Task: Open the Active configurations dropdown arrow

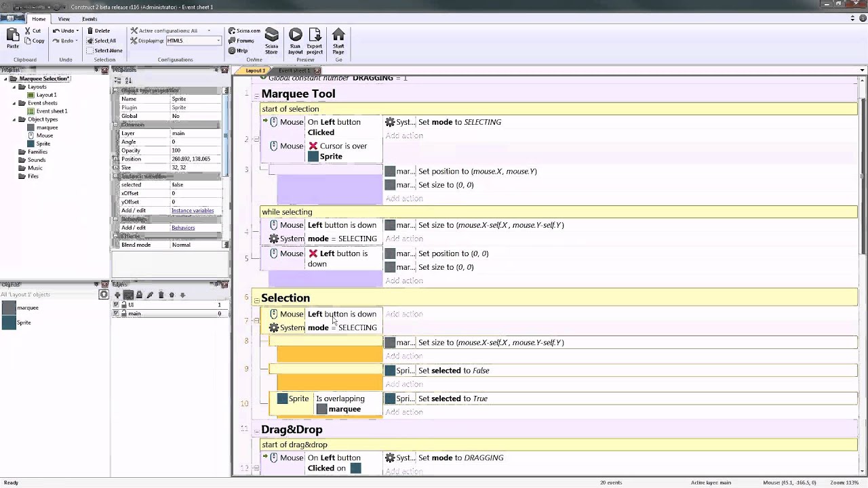Action: point(209,30)
